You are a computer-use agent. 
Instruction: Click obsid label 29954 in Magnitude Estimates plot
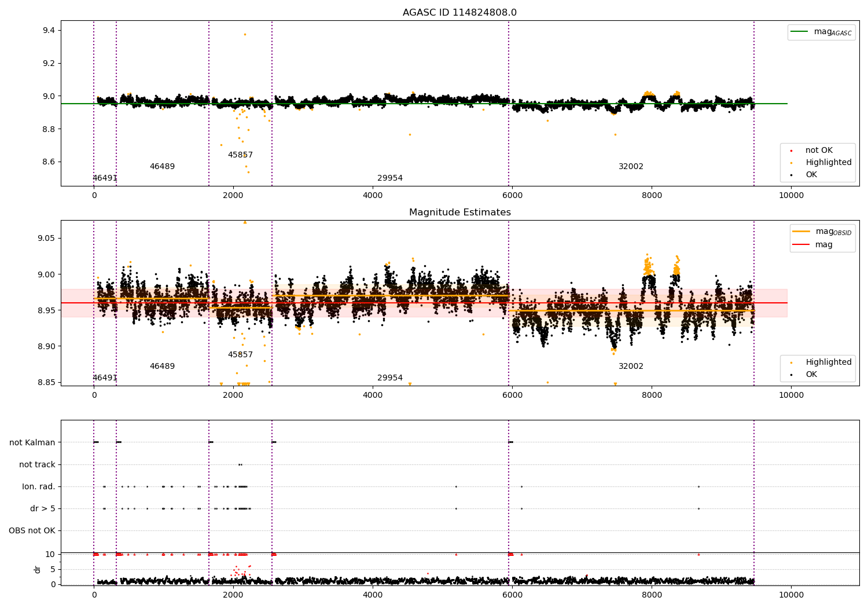390,378
